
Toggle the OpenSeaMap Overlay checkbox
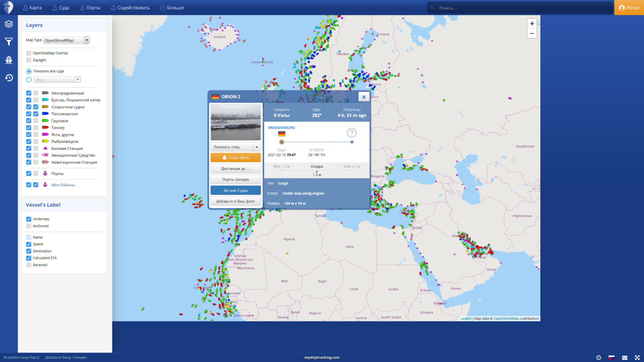click(x=29, y=53)
